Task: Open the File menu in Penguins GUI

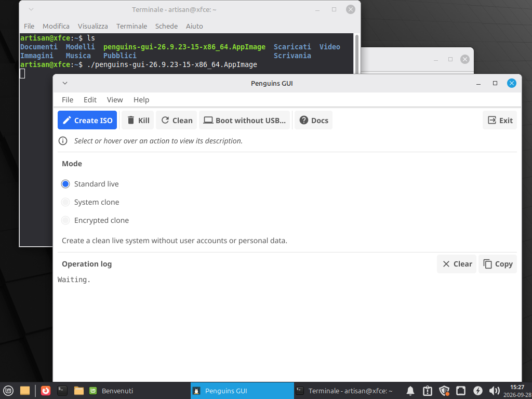Action: (x=68, y=100)
